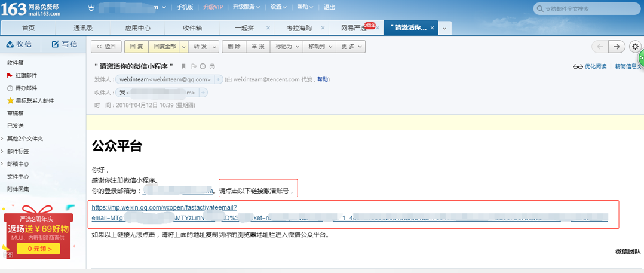Click the bookmark icon beside the email subject
This screenshot has height=273, width=644.
(184, 66)
